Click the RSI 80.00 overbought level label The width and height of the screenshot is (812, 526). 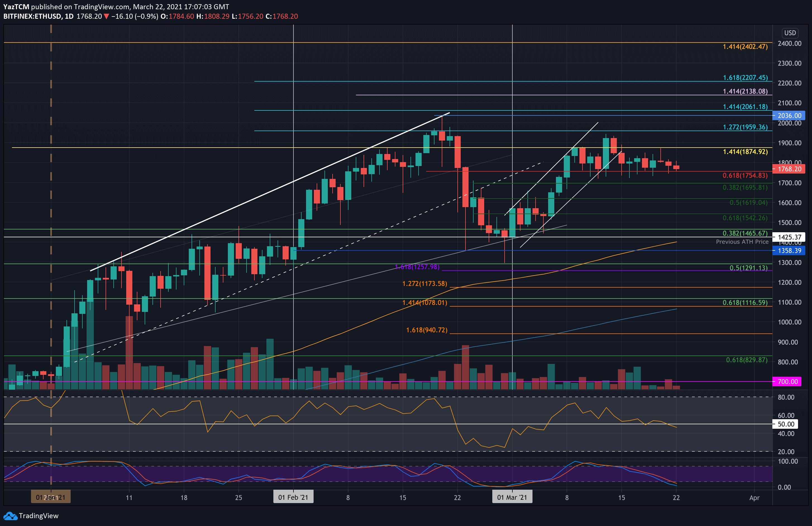point(786,397)
